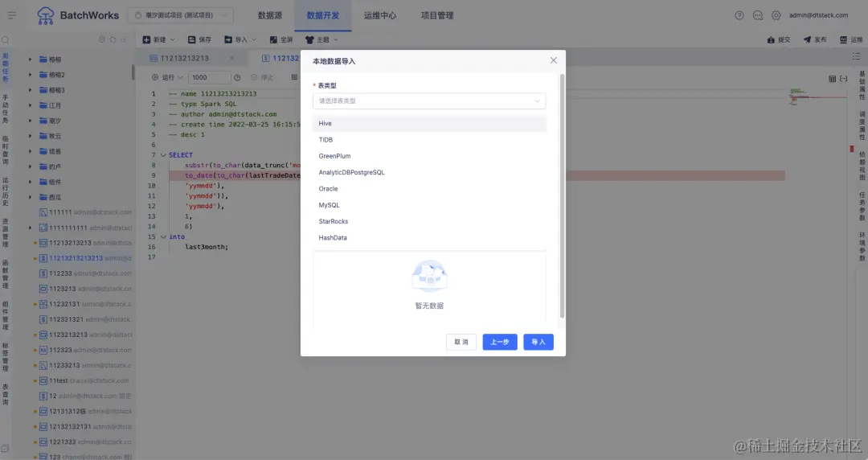
Task: Switch to 项目管理 tab
Action: 436,15
